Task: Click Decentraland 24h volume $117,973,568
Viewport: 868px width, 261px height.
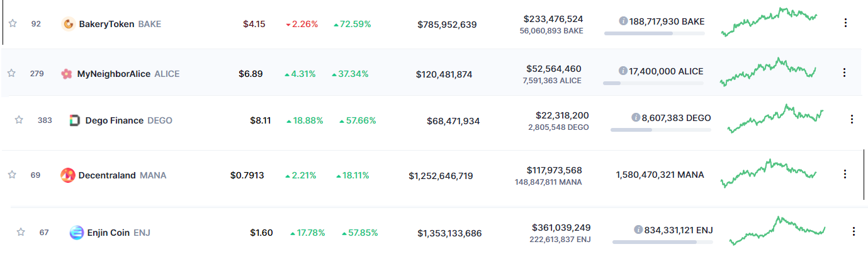Action: point(554,170)
